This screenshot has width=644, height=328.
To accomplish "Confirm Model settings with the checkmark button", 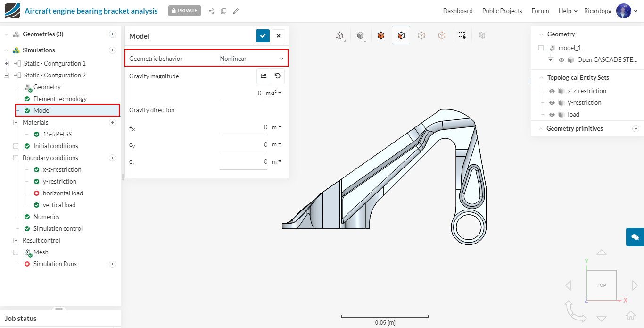I will coord(263,36).
